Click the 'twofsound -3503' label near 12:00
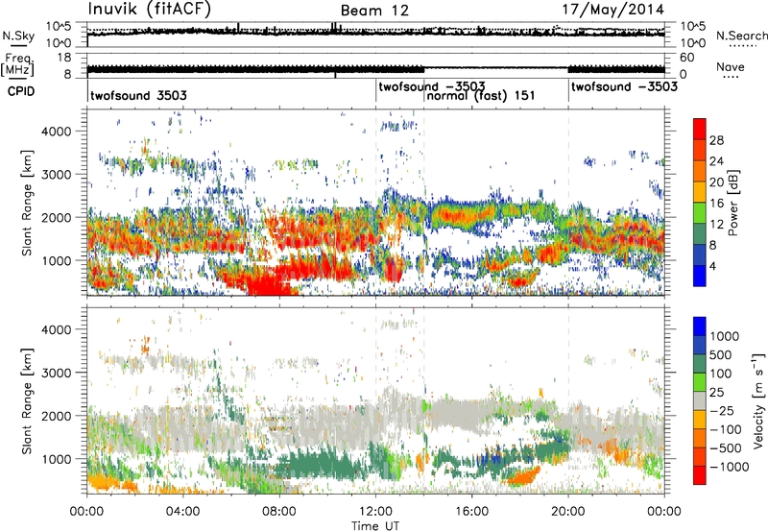The image size is (768, 532). click(x=431, y=86)
